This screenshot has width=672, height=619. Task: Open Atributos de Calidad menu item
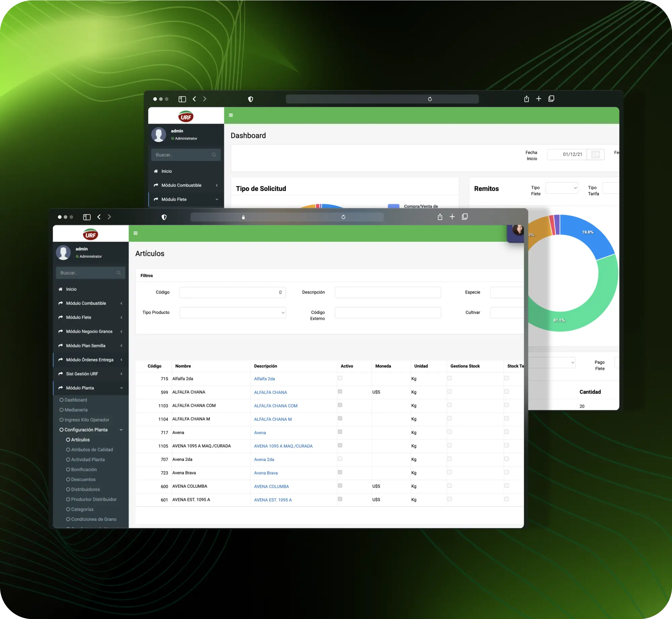(91, 450)
